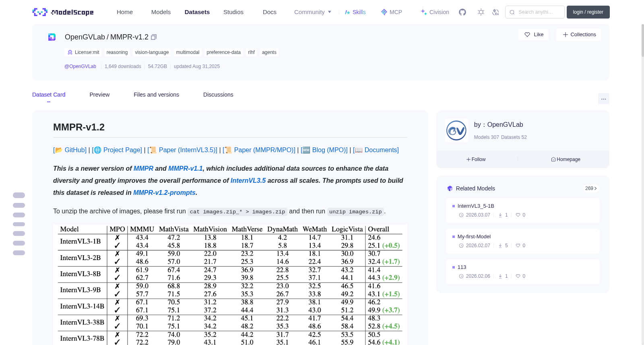
Task: Click download icon for model 113
Action: 500,276
